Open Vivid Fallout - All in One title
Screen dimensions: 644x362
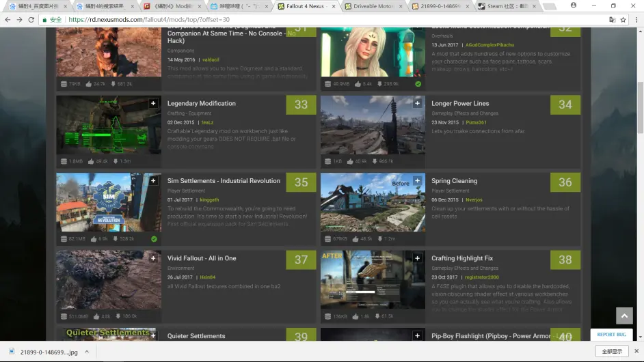(x=202, y=258)
